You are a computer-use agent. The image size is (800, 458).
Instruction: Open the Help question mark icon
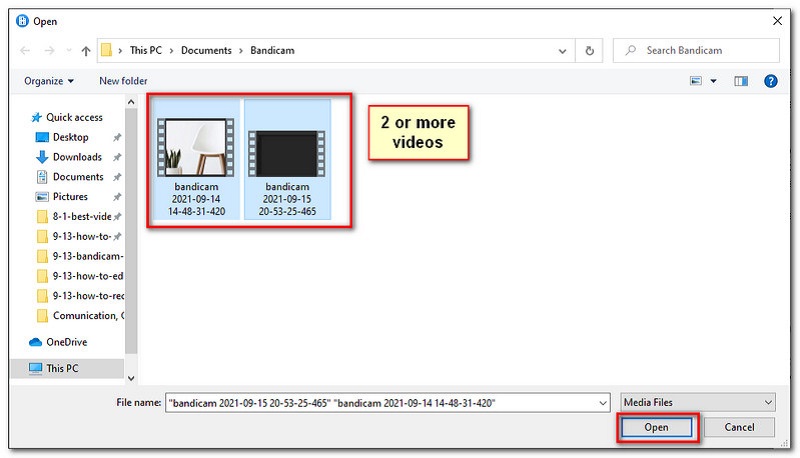click(x=770, y=81)
